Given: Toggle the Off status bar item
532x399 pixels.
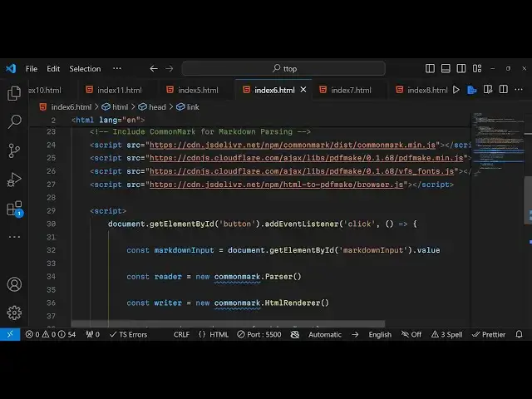Looking at the screenshot, I should pos(411,334).
